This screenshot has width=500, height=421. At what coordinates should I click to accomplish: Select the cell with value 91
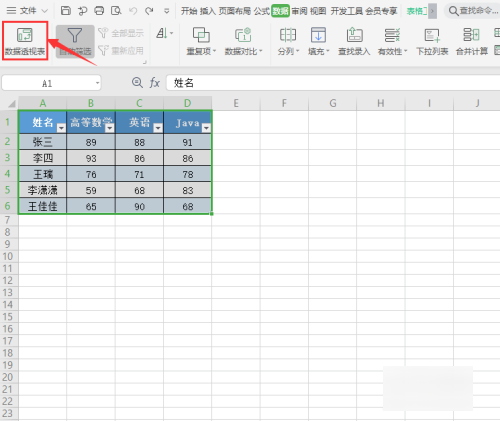pos(188,142)
